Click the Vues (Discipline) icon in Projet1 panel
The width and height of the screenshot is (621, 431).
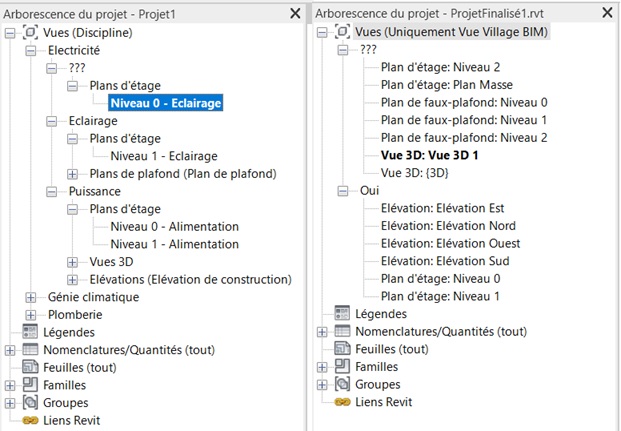click(x=30, y=32)
